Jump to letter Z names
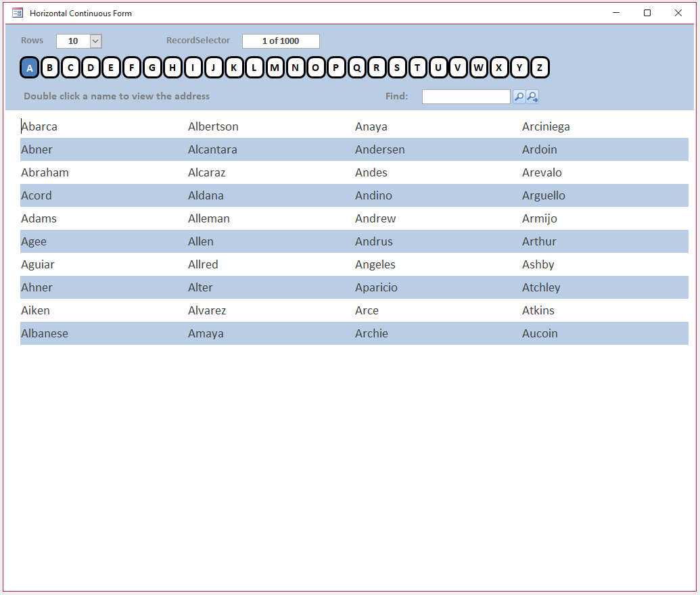The width and height of the screenshot is (700, 595). (x=540, y=68)
